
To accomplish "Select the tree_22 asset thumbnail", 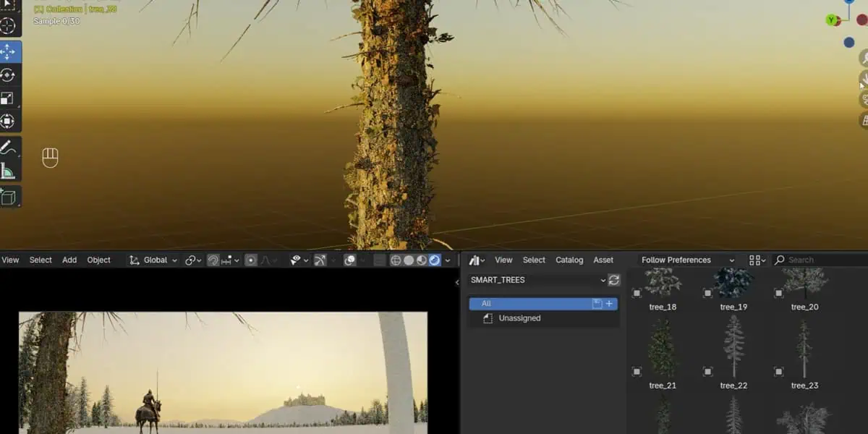I will pyautogui.click(x=733, y=347).
